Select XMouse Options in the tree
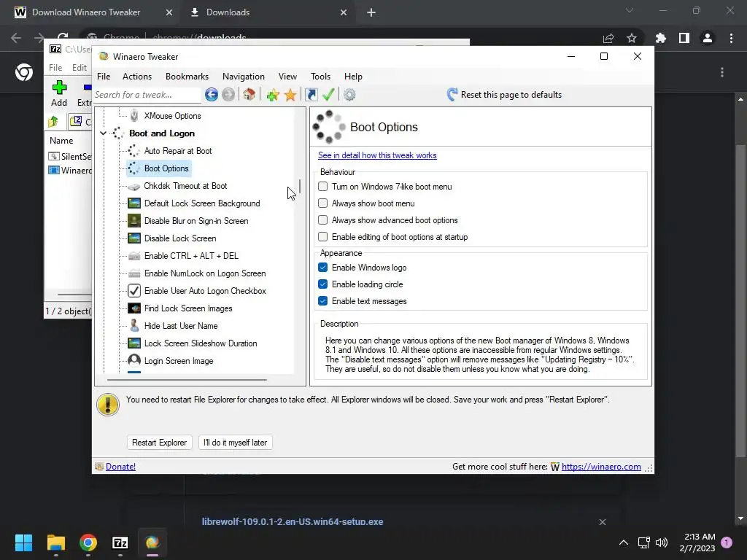Image resolution: width=747 pixels, height=560 pixels. 172,116
